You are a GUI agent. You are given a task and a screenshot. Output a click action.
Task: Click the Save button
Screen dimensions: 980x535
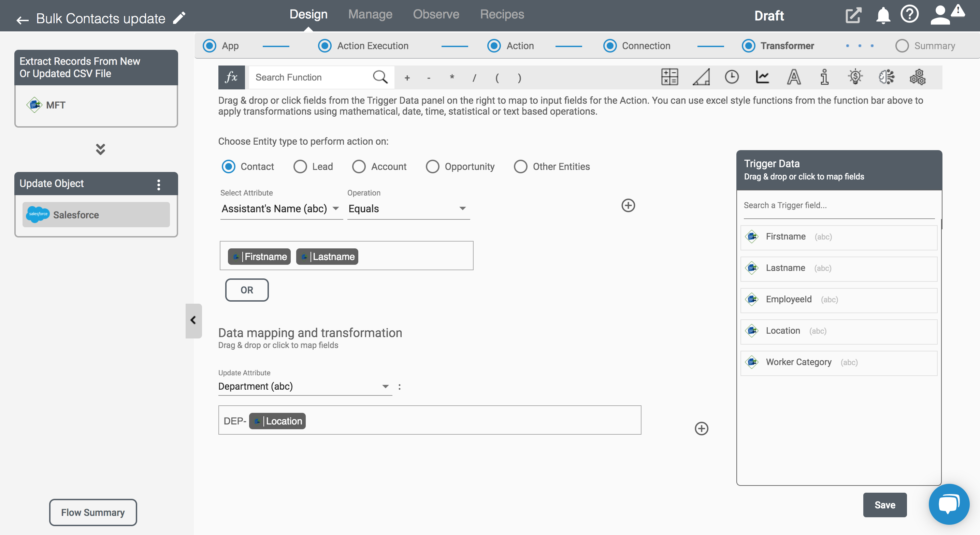pos(885,505)
